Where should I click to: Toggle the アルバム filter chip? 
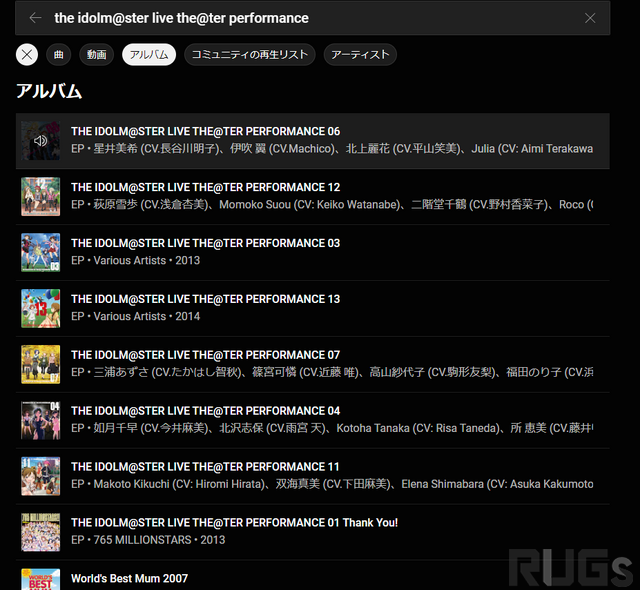[149, 55]
